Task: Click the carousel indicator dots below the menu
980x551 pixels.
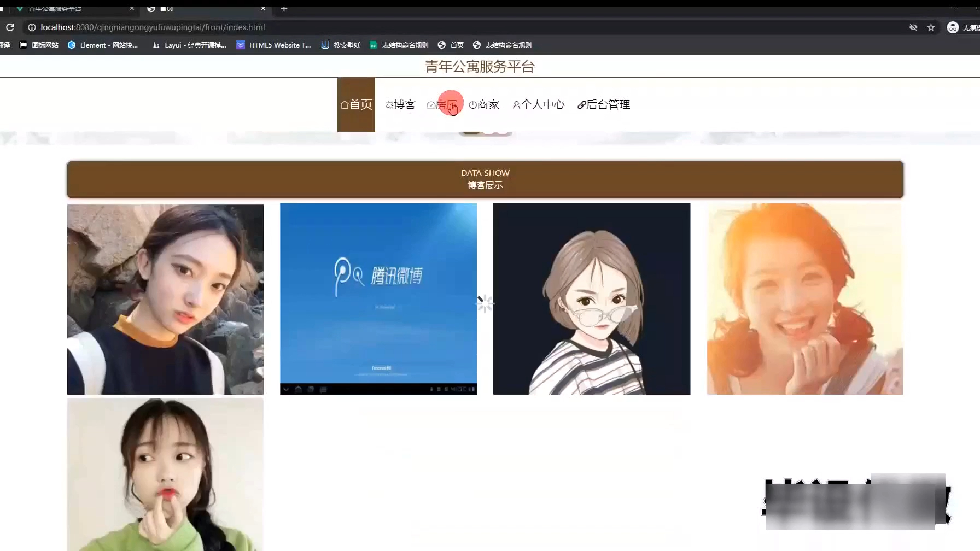Action: click(x=486, y=132)
